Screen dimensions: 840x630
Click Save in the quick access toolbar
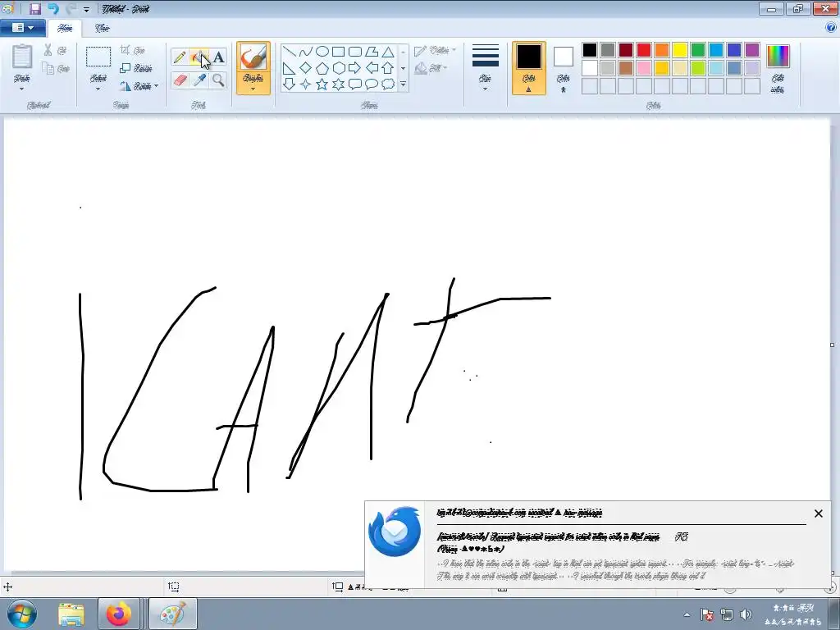(x=34, y=8)
